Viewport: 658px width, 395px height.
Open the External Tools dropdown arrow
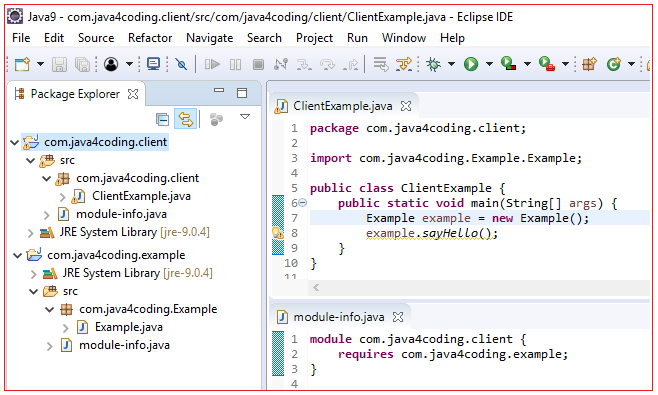(x=565, y=64)
